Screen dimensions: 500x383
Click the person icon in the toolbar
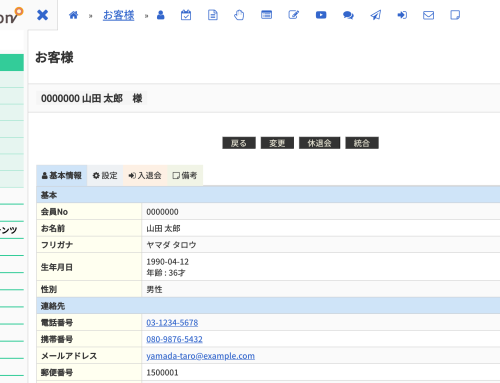pos(161,15)
